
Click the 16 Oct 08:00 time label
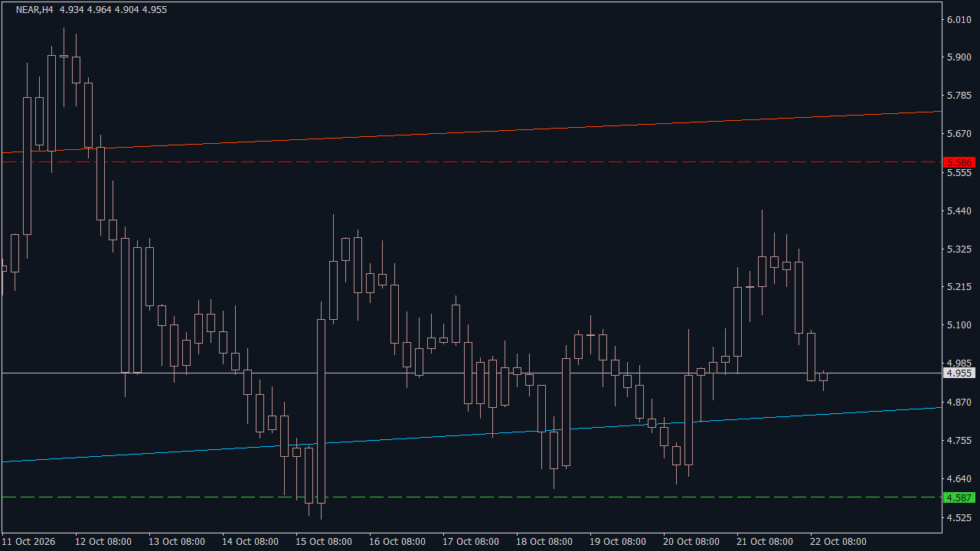pyautogui.click(x=397, y=542)
